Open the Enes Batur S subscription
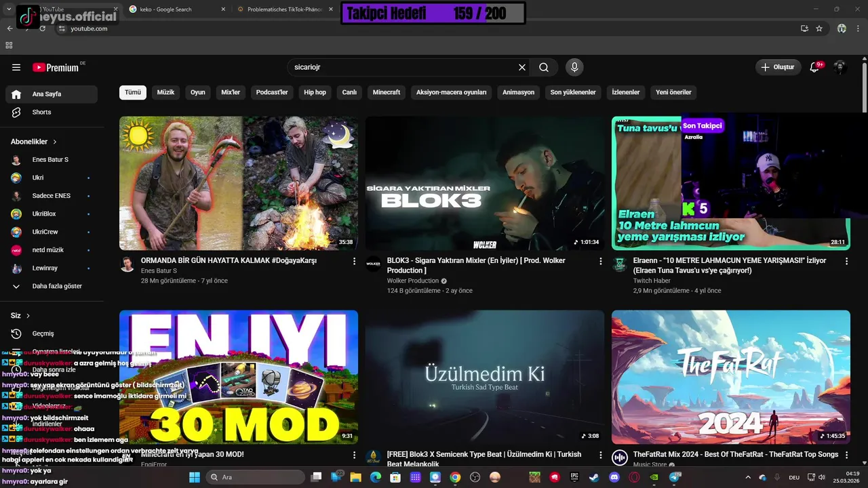The image size is (868, 488). pos(52,159)
